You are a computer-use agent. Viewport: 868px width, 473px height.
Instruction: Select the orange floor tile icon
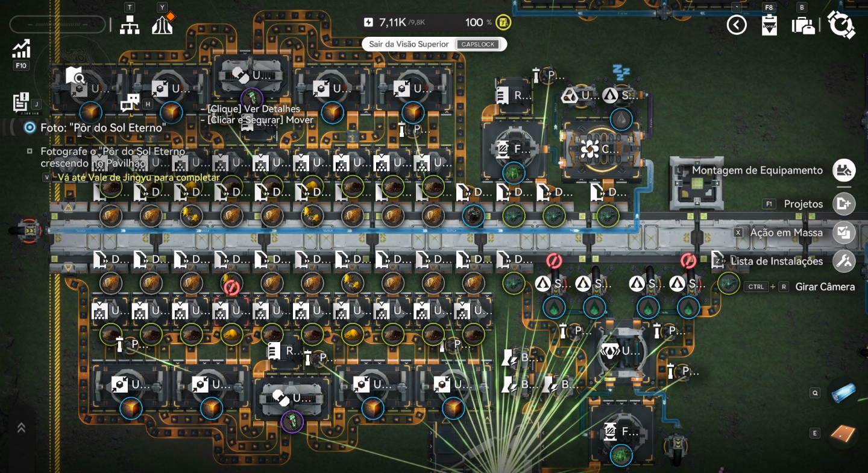click(x=843, y=433)
